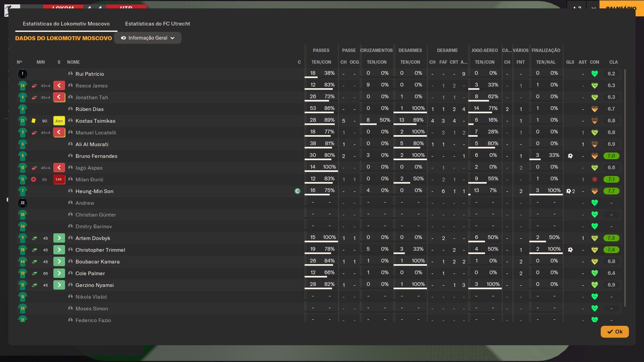Open the dropdown arrow at top right

[593, 8]
